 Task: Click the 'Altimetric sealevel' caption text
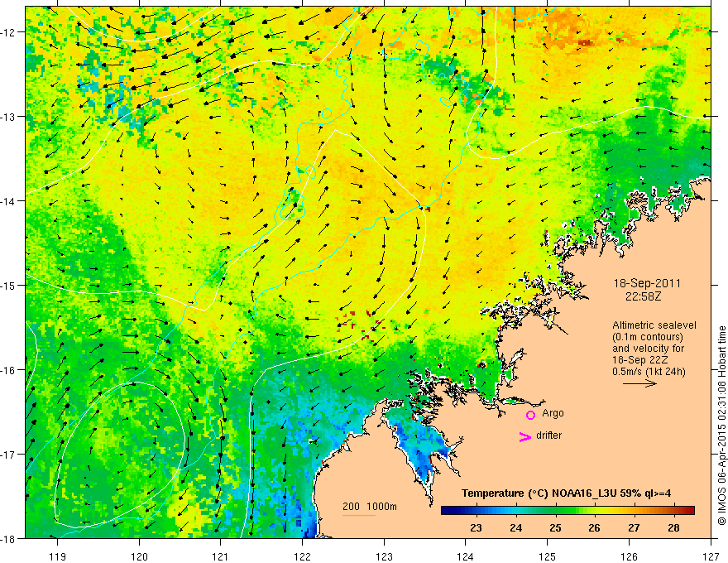(654, 325)
